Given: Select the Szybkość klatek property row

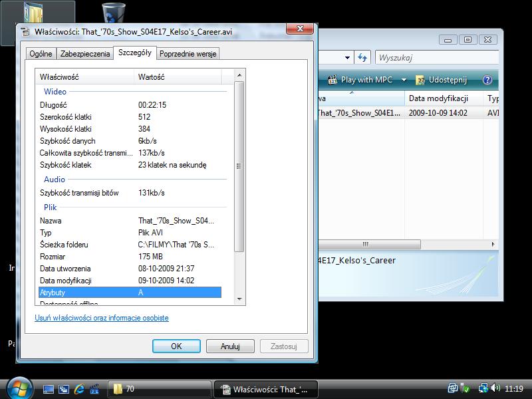Looking at the screenshot, I should coord(130,165).
